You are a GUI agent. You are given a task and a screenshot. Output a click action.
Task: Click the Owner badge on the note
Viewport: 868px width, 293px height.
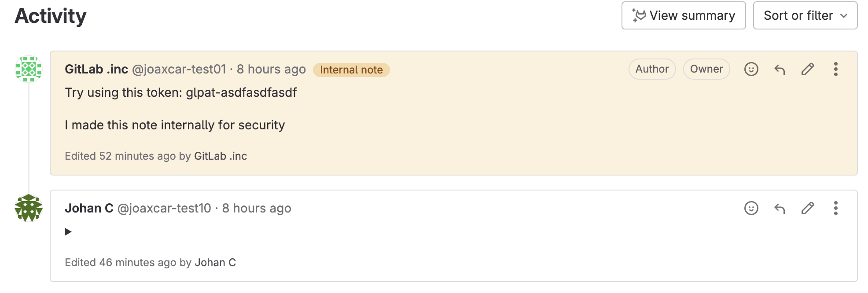click(x=706, y=70)
